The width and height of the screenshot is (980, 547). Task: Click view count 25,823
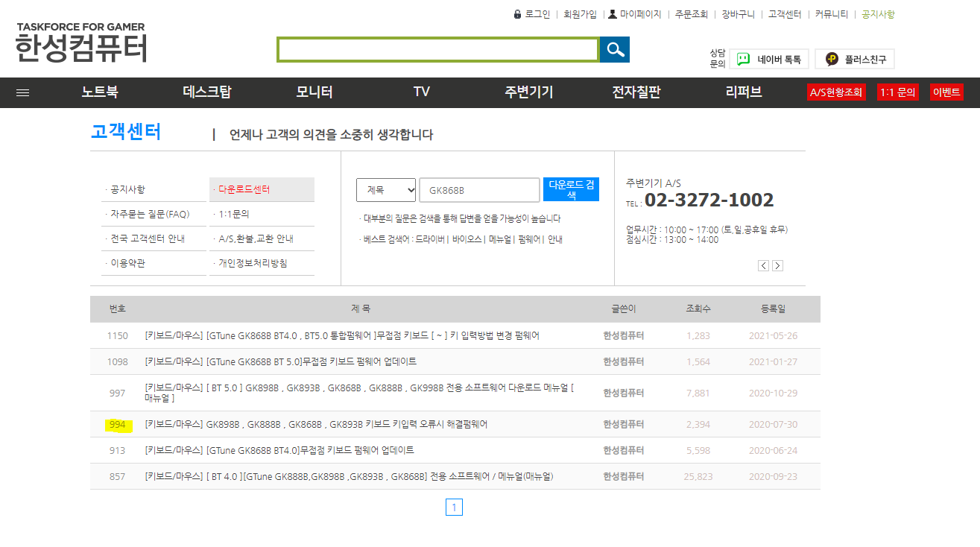(x=698, y=476)
